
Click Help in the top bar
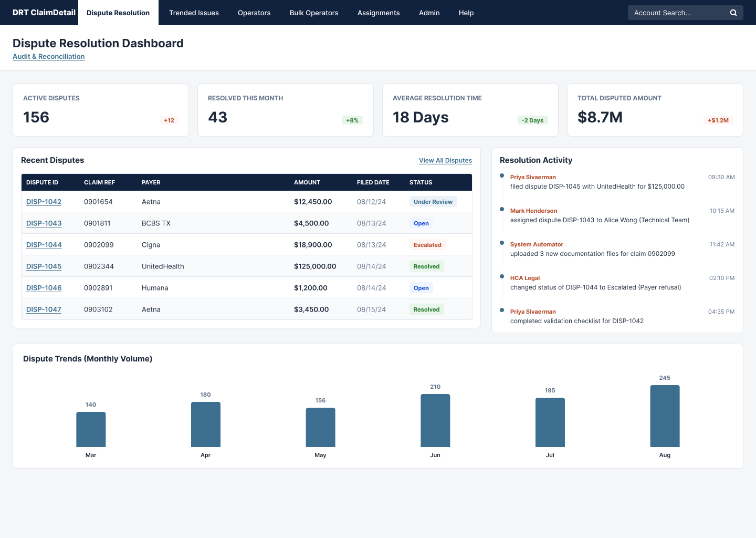tap(466, 13)
